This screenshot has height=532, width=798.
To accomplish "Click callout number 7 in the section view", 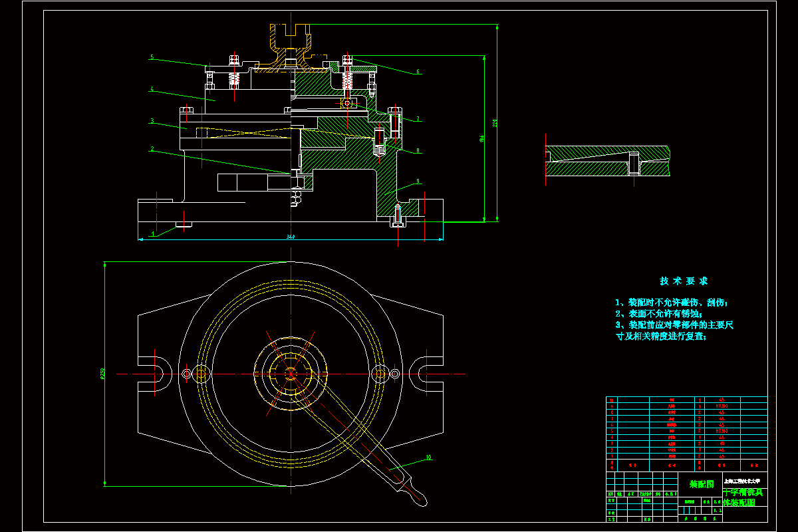I will click(x=418, y=119).
